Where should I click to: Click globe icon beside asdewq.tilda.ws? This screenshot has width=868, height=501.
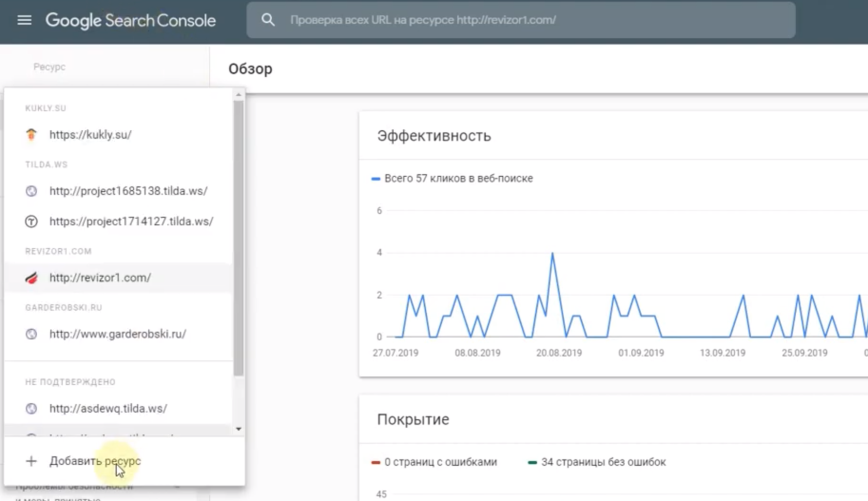(x=32, y=408)
